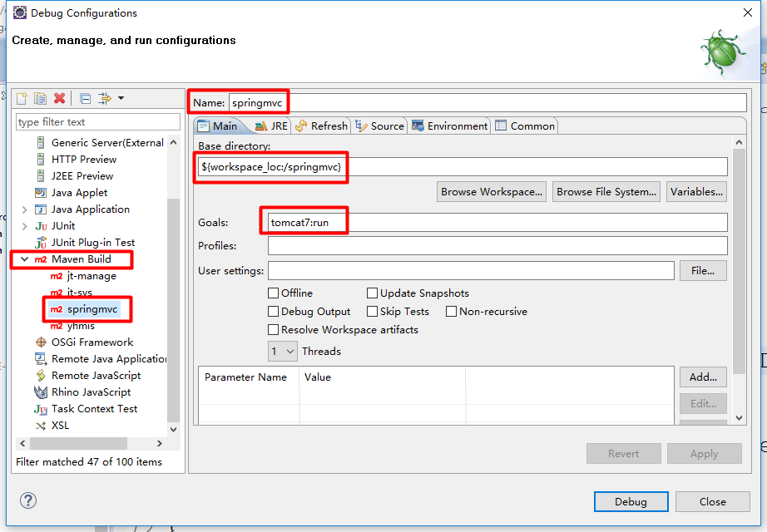Click the Variables... button

click(x=696, y=192)
